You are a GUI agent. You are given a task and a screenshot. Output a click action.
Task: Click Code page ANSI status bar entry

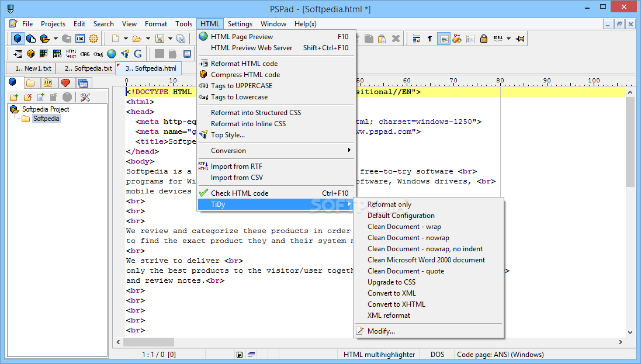point(500,354)
